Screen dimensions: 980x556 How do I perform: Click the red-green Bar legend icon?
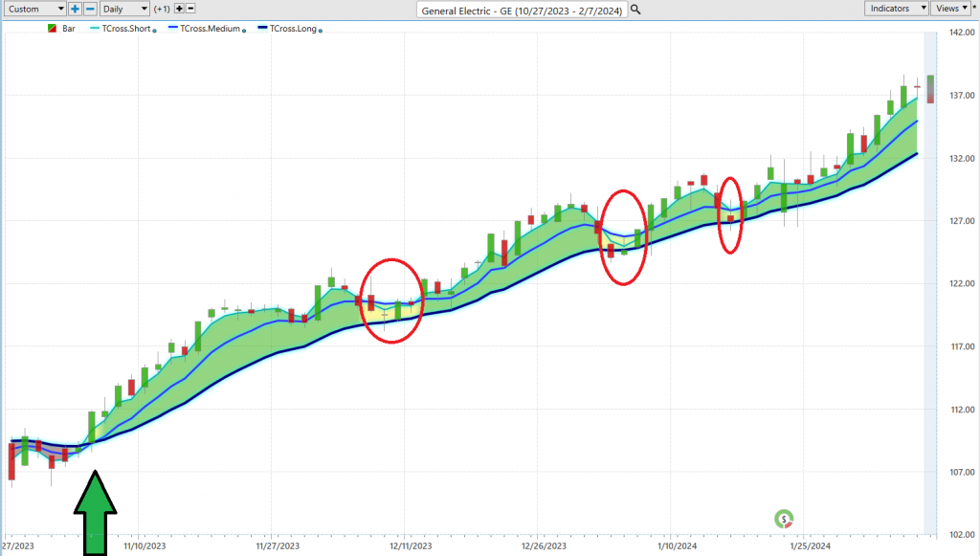(53, 29)
